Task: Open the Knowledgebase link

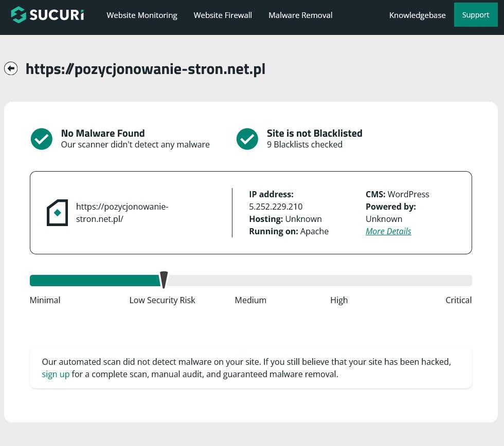Action: coord(417,15)
